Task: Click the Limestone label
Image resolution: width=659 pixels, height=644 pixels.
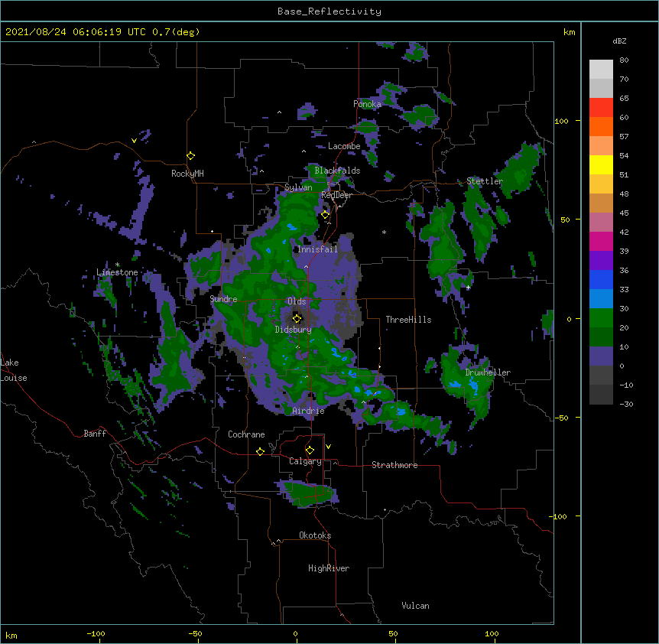Action: [x=117, y=272]
